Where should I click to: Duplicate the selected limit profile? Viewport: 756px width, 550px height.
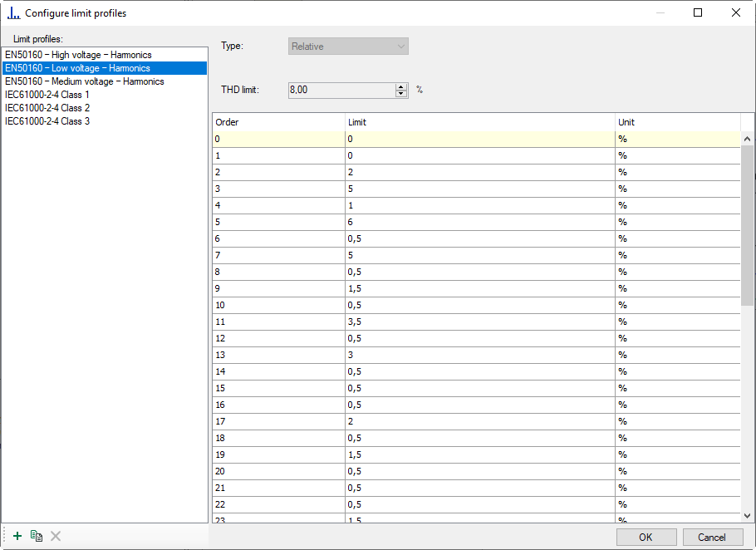37,536
